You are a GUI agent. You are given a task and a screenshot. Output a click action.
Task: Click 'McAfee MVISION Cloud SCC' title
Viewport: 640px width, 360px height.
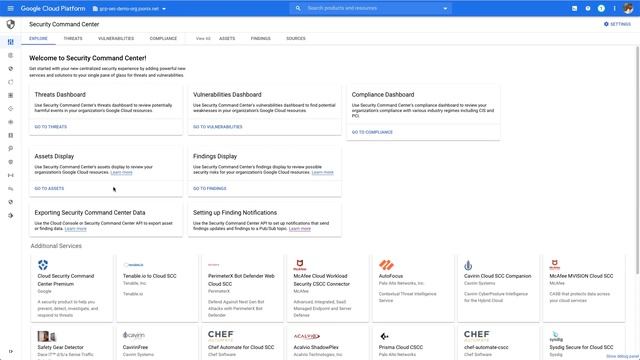[x=581, y=276]
